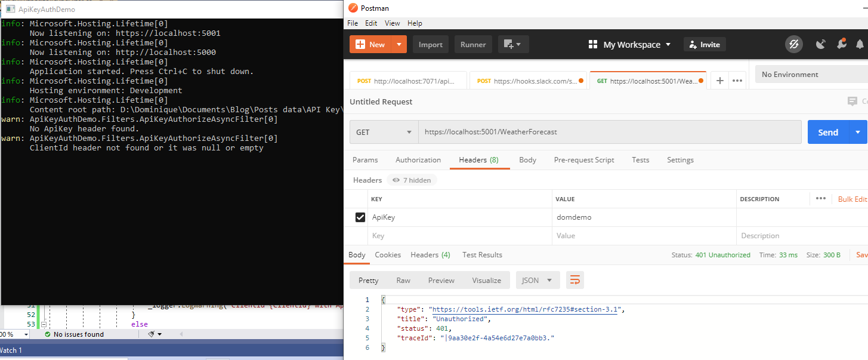Click the Description placeholder field
The width and height of the screenshot is (868, 360).
pos(802,236)
